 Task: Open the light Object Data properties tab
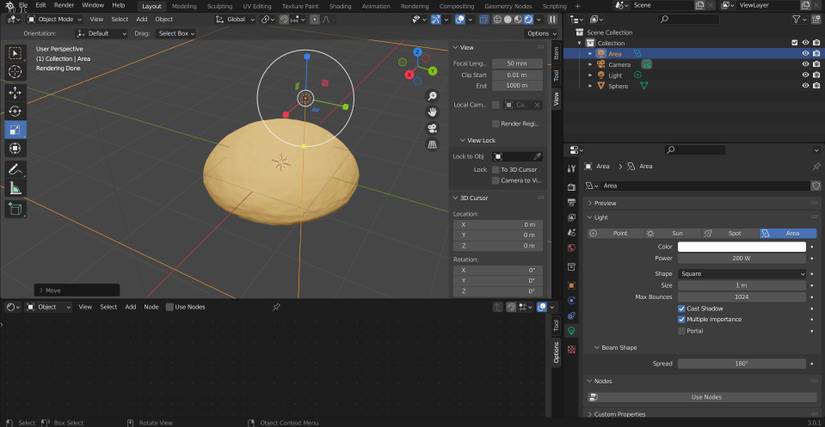572,331
